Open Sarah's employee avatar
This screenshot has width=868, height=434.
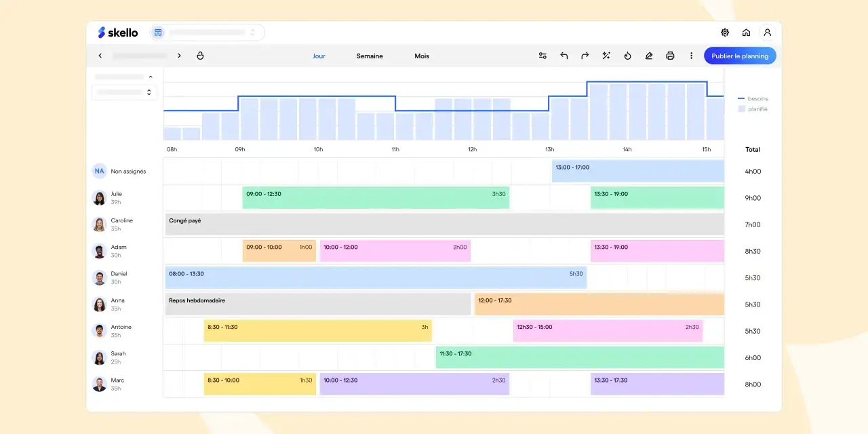point(99,357)
